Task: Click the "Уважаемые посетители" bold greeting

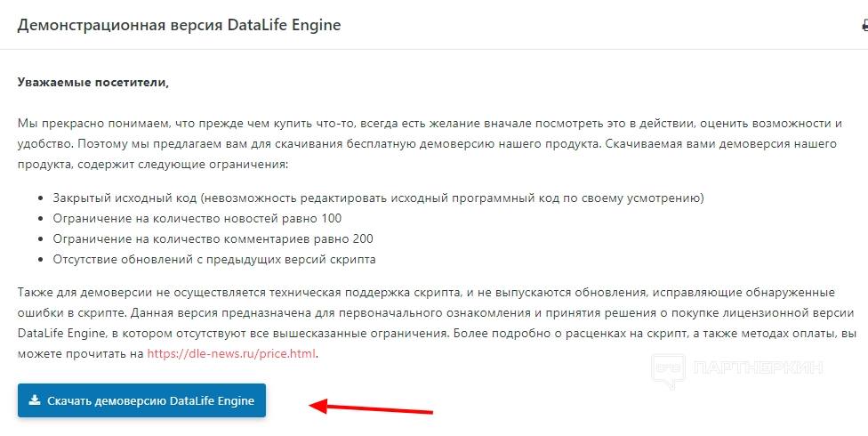Action: coord(92,83)
